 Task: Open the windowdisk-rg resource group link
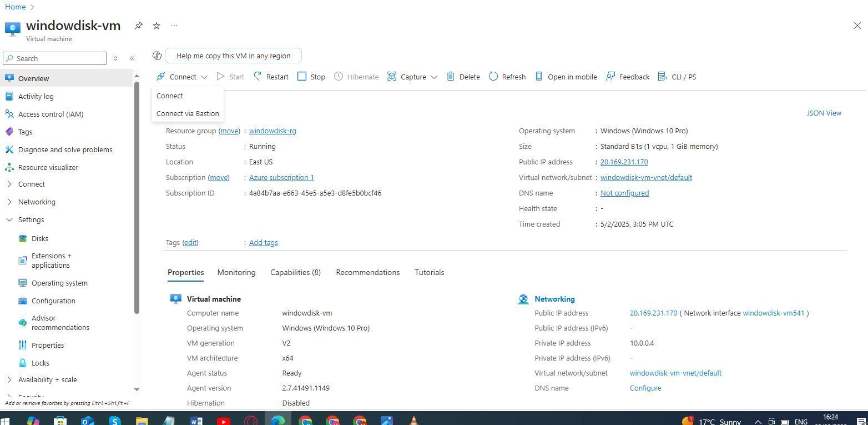tap(272, 131)
